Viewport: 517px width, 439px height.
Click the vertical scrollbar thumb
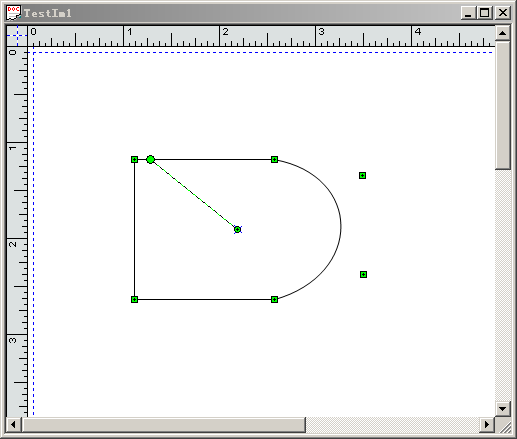pyautogui.click(x=503, y=105)
